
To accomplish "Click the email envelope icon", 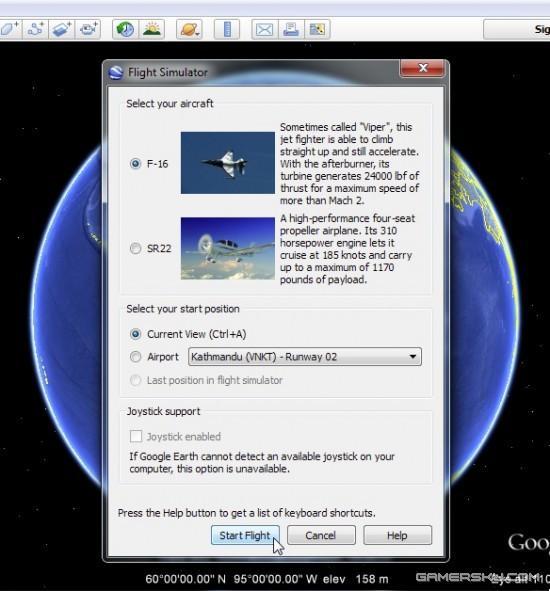I will [x=265, y=29].
